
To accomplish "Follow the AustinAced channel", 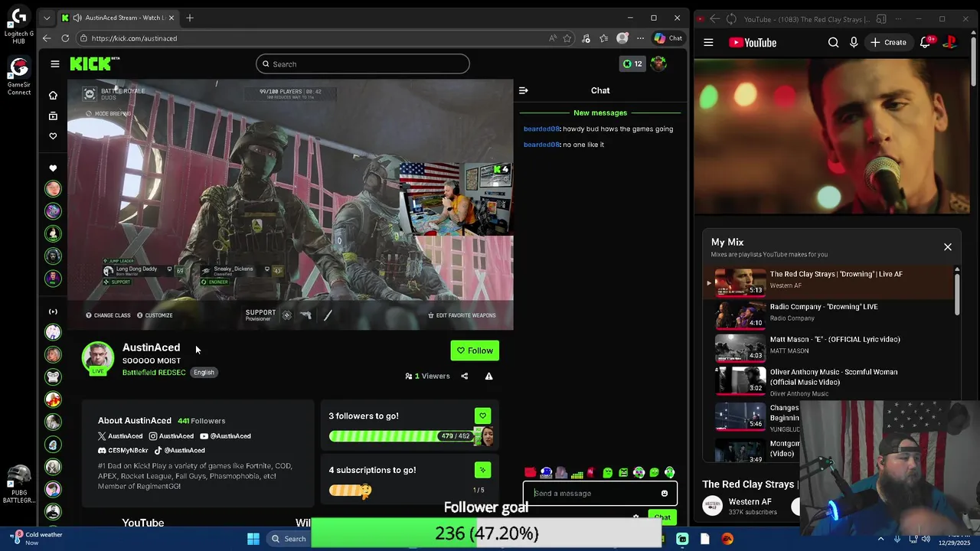I will pyautogui.click(x=475, y=350).
